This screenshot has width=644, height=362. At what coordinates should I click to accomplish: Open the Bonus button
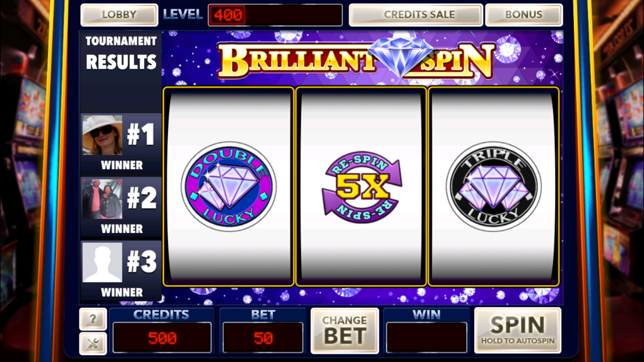523,15
